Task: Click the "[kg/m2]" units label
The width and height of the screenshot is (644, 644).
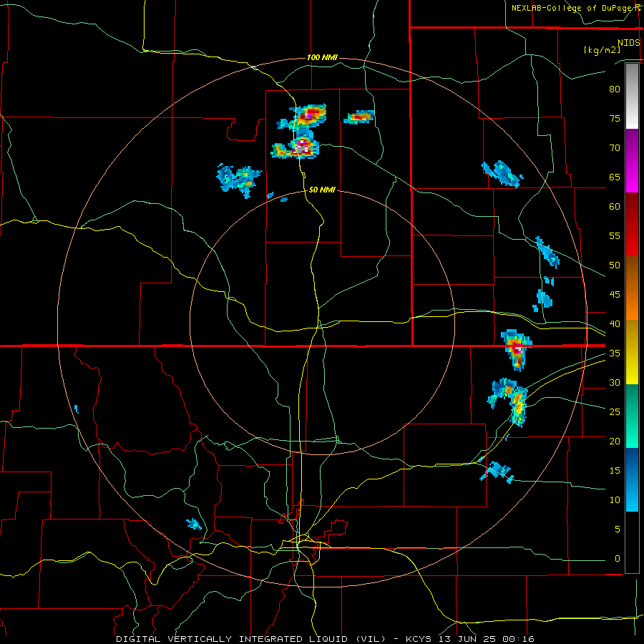Action: point(602,50)
